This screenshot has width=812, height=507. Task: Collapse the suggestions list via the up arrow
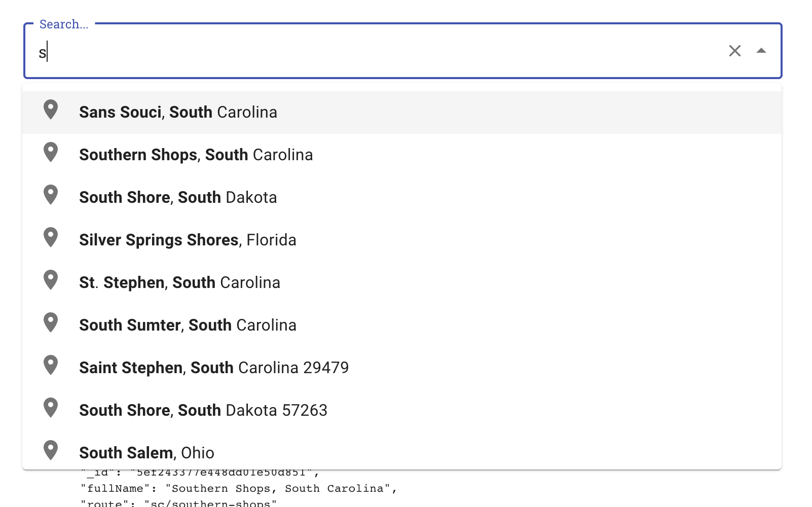tap(760, 51)
